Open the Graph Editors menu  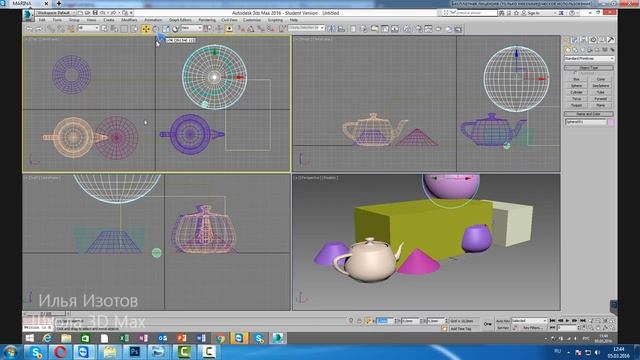[x=180, y=20]
